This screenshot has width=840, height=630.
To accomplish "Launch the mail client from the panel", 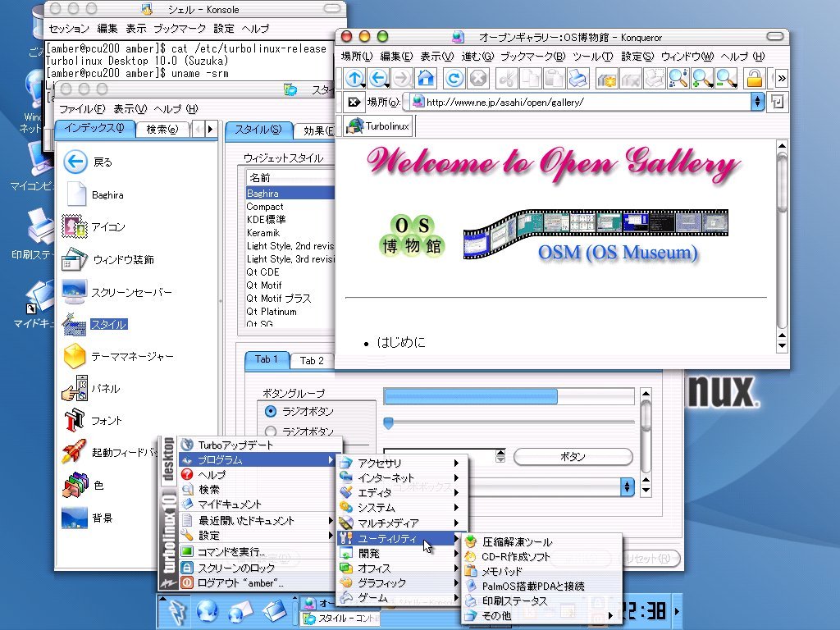I will pyautogui.click(x=240, y=612).
